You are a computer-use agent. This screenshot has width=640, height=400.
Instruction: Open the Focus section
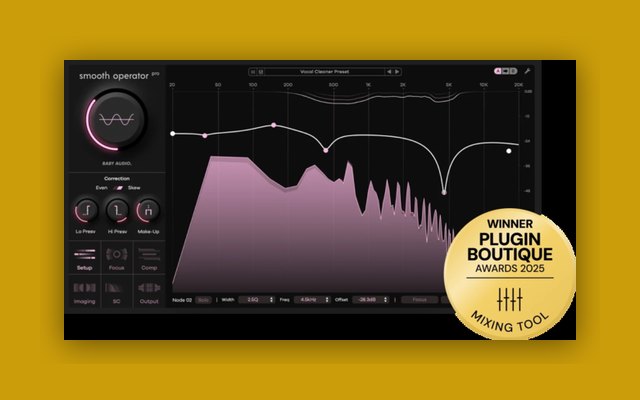[117, 258]
